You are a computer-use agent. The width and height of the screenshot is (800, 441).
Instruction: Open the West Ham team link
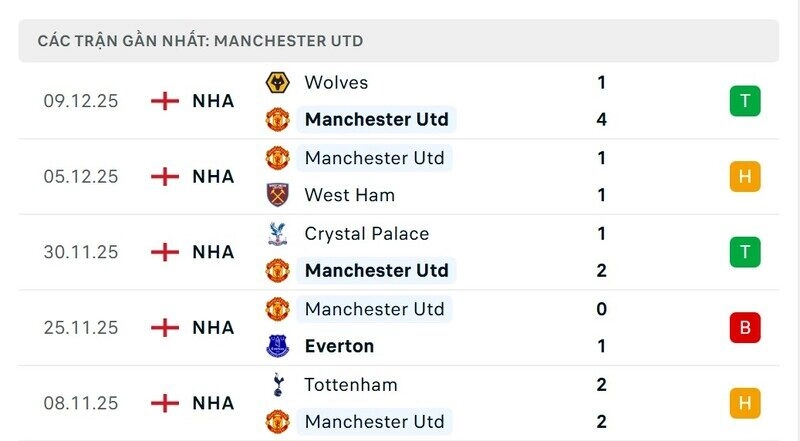pos(349,195)
